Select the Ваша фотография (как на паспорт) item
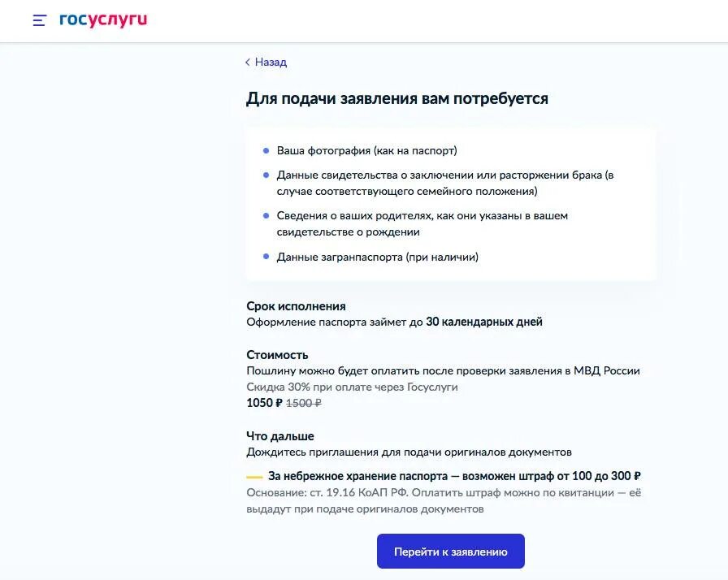 click(366, 150)
